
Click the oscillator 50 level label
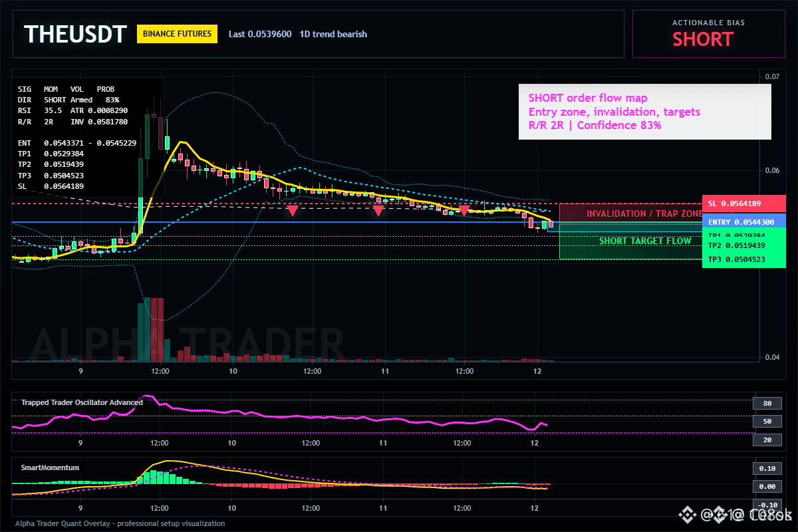(767, 422)
